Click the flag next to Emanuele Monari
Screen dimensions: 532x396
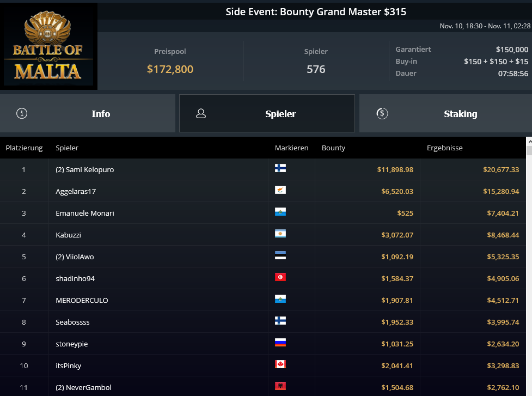coord(280,212)
